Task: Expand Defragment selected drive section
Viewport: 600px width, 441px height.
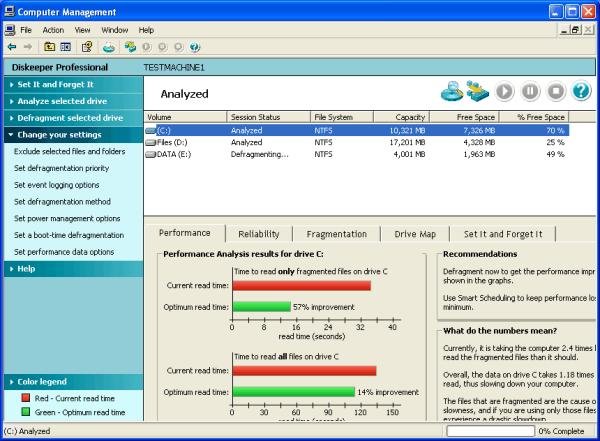Action: (x=73, y=118)
